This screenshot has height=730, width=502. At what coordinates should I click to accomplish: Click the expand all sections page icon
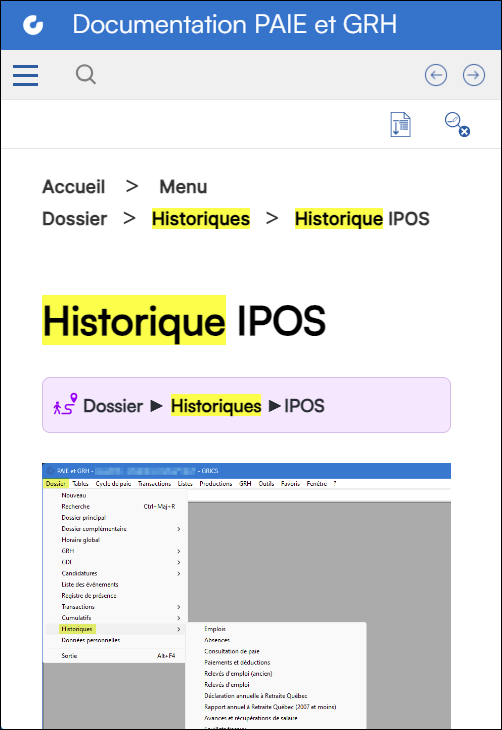pyautogui.click(x=400, y=125)
